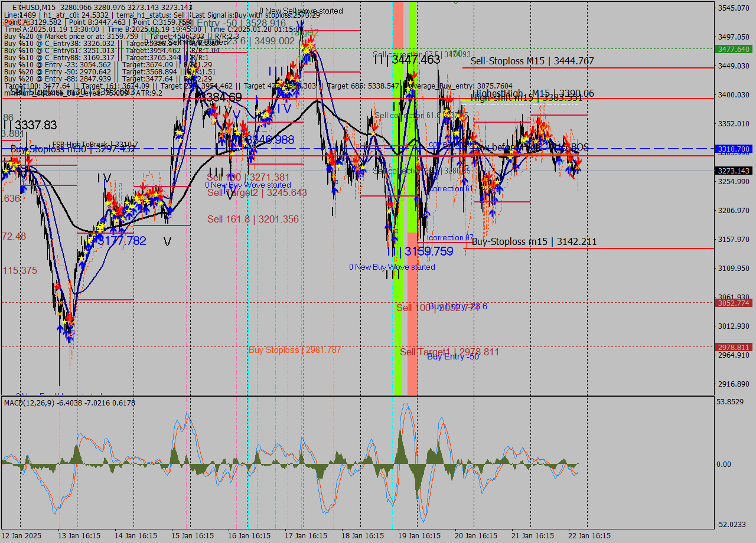The width and height of the screenshot is (756, 543).
Task: Click the 22 Jan 16:15 time axis label
Action: coord(590,536)
